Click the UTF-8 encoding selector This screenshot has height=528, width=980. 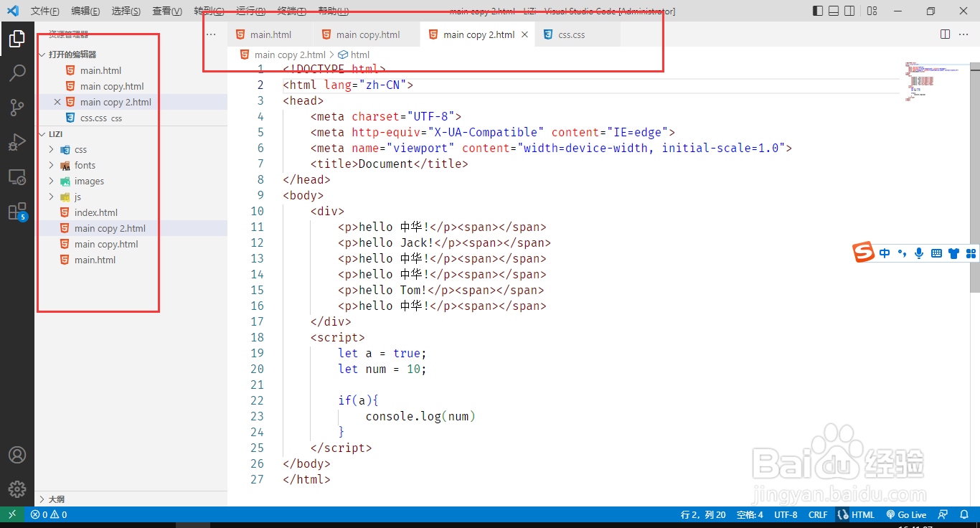786,514
